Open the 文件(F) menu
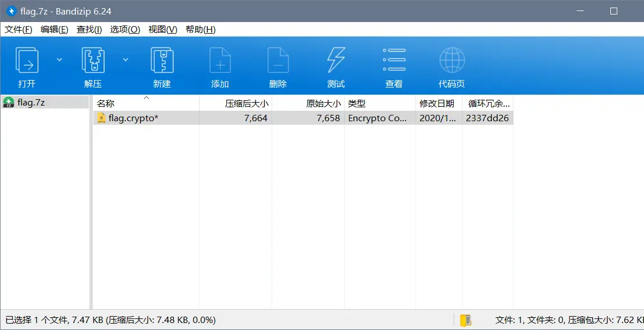This screenshot has height=330, width=644. 19,30
